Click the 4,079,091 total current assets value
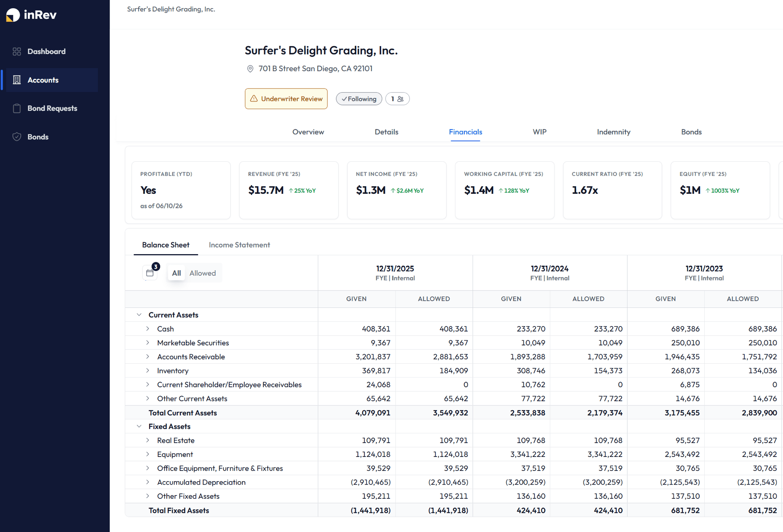Image resolution: width=783 pixels, height=532 pixels. (373, 413)
